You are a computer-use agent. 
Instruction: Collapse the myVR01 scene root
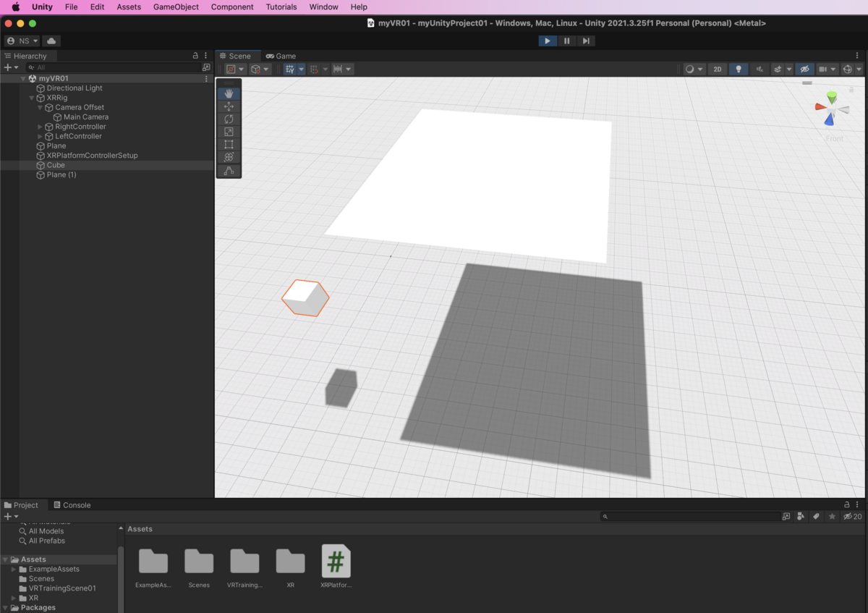[x=22, y=78]
